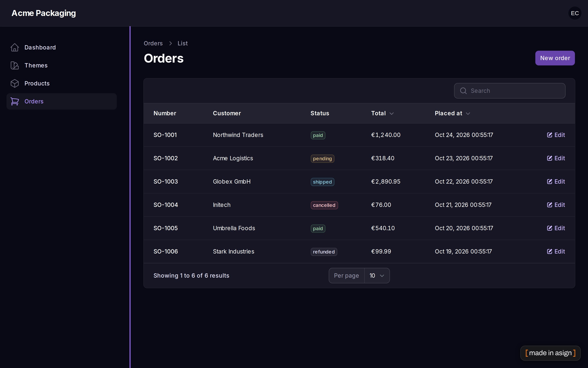Click the cancelled status badge for Initech
Viewport: 588px width, 368px height.
point(324,205)
